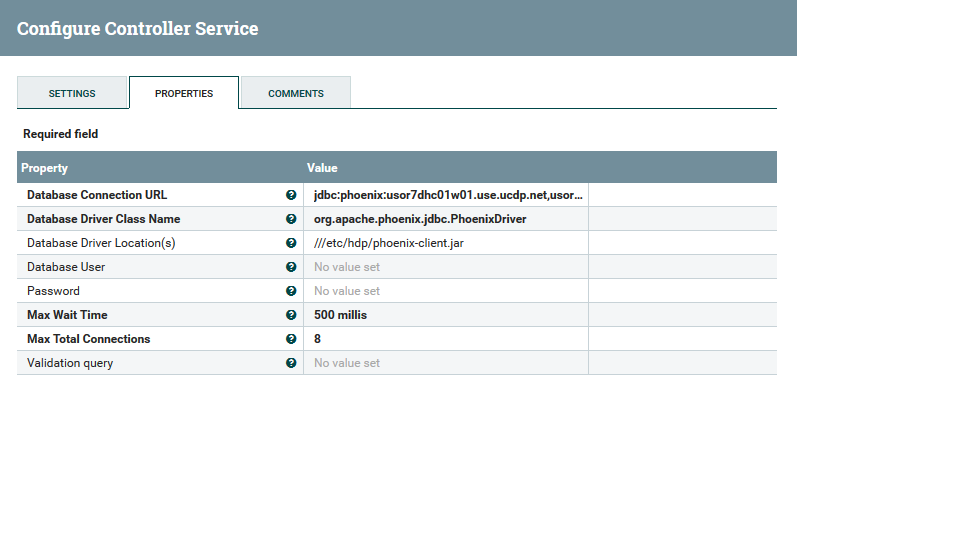Click help icon for Database Connection URL
Viewport: 960px width, 540px height.
[x=291, y=195]
